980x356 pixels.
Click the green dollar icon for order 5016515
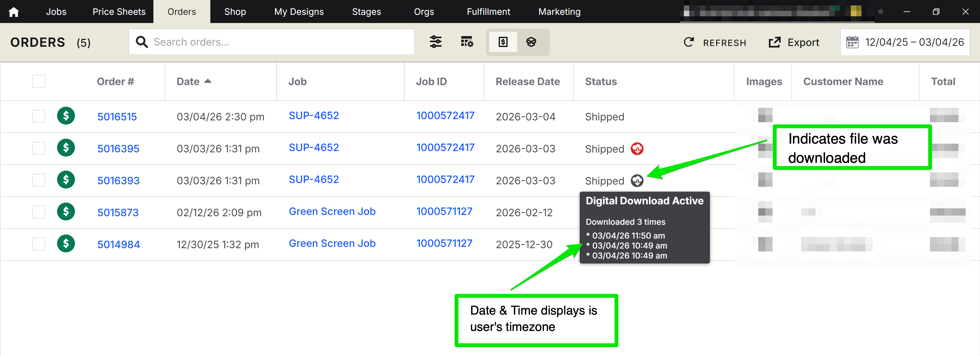click(x=66, y=116)
